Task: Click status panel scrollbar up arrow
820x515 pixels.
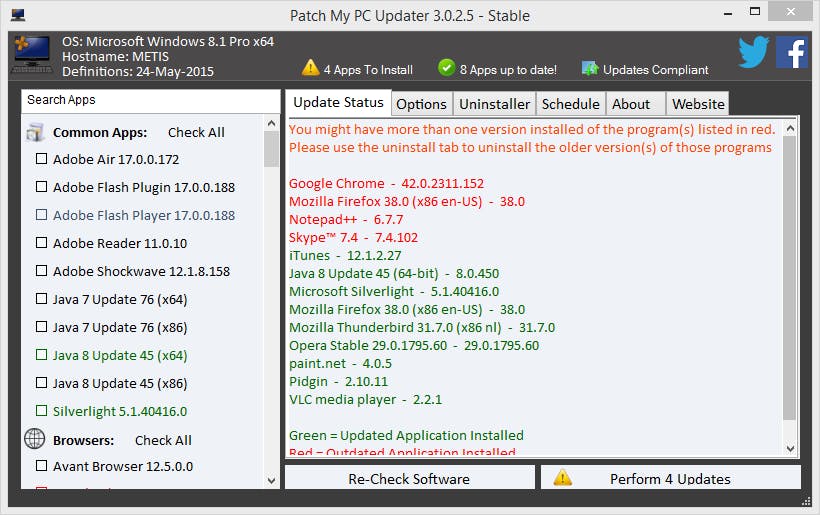Action: pos(790,128)
